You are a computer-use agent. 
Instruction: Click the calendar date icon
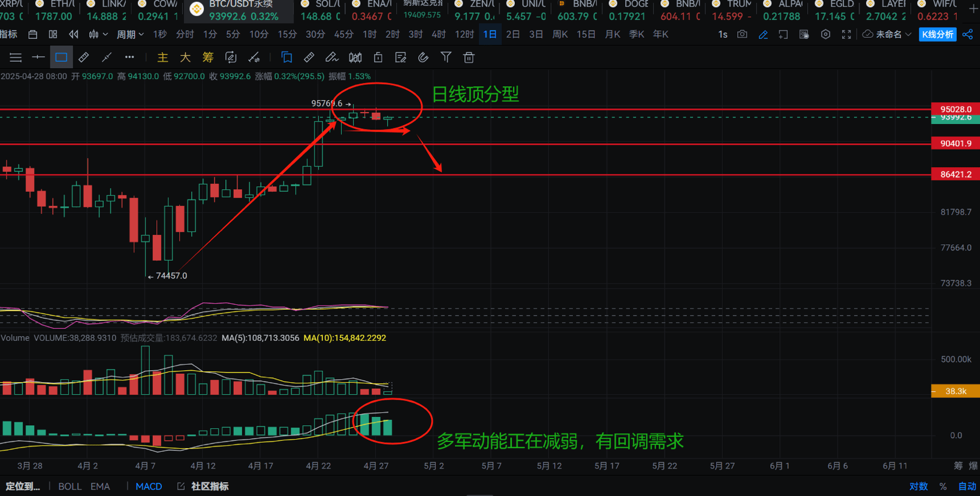33,35
